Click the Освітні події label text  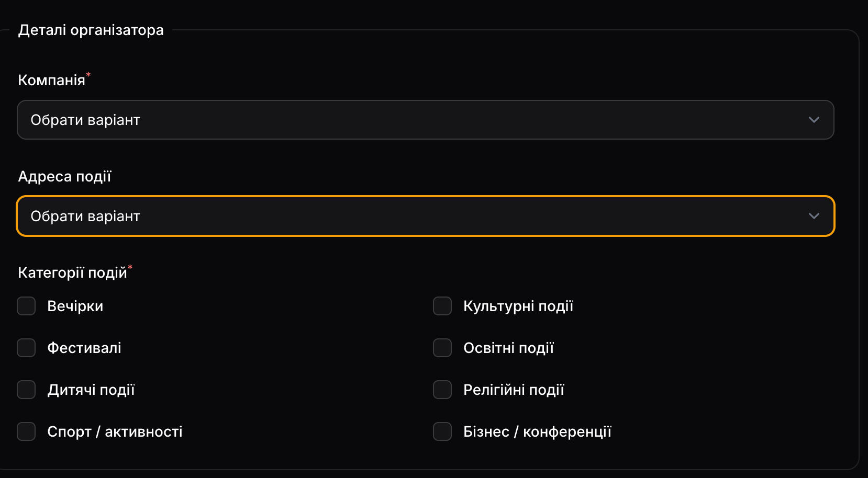pos(508,348)
